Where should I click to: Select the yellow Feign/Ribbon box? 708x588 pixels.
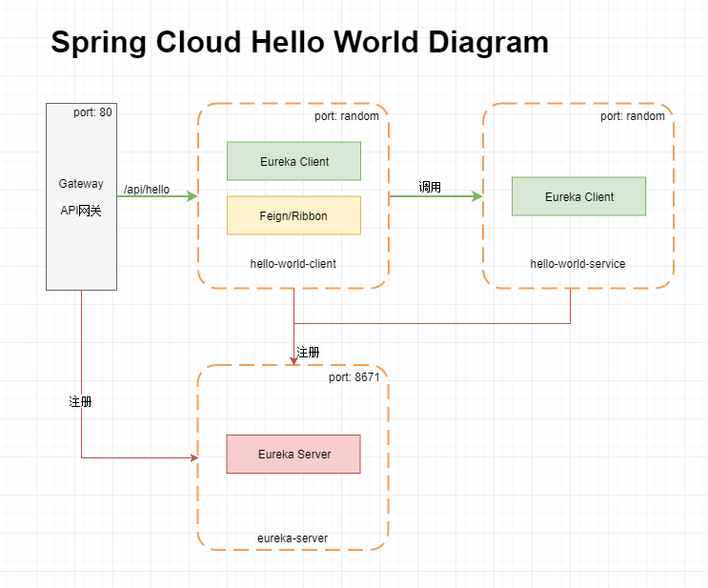[293, 215]
